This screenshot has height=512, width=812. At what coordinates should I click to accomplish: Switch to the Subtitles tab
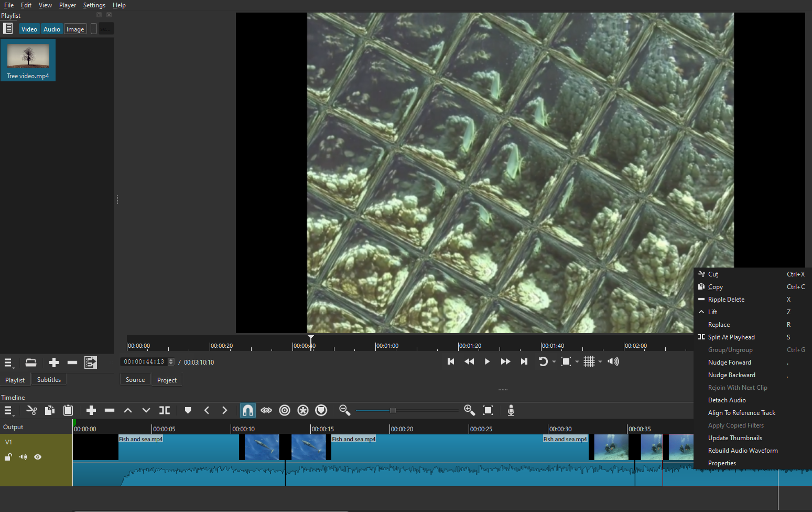49,379
